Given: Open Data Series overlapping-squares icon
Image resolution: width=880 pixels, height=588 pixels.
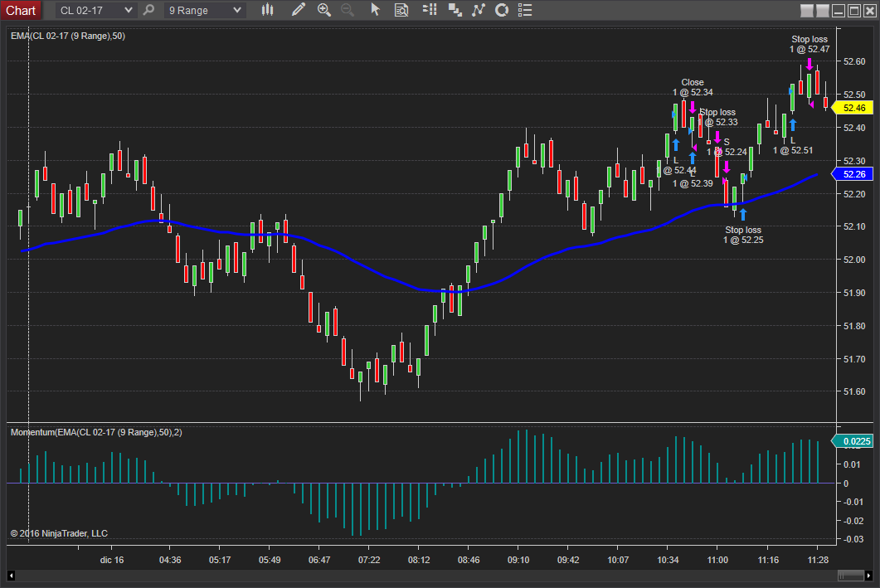Looking at the screenshot, I should coord(455,10).
